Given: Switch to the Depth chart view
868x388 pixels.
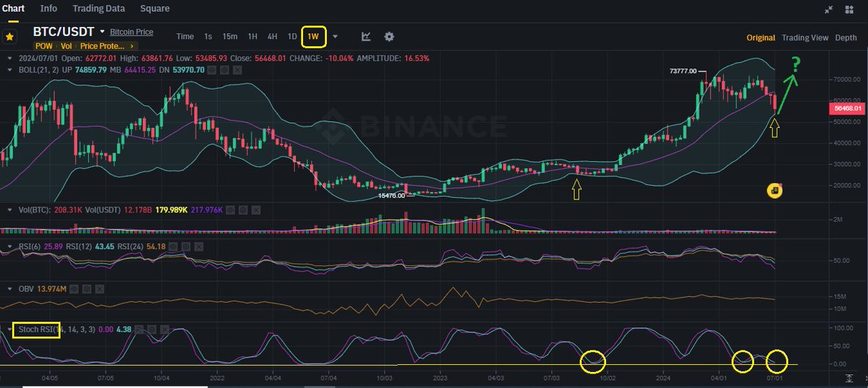Looking at the screenshot, I should [846, 38].
